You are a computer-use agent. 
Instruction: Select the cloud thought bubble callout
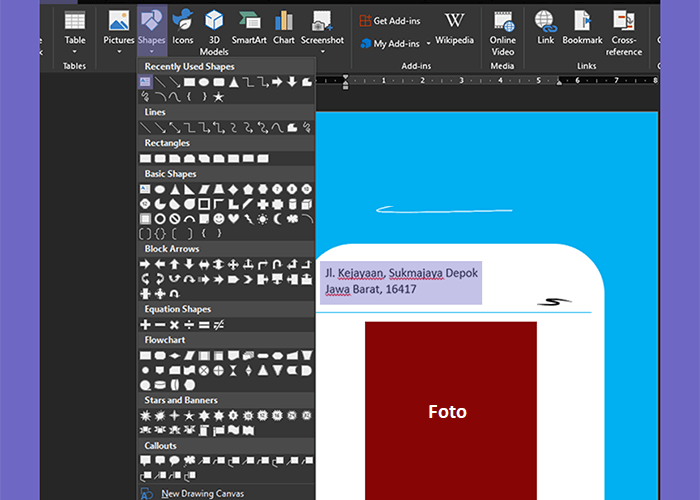point(189,461)
